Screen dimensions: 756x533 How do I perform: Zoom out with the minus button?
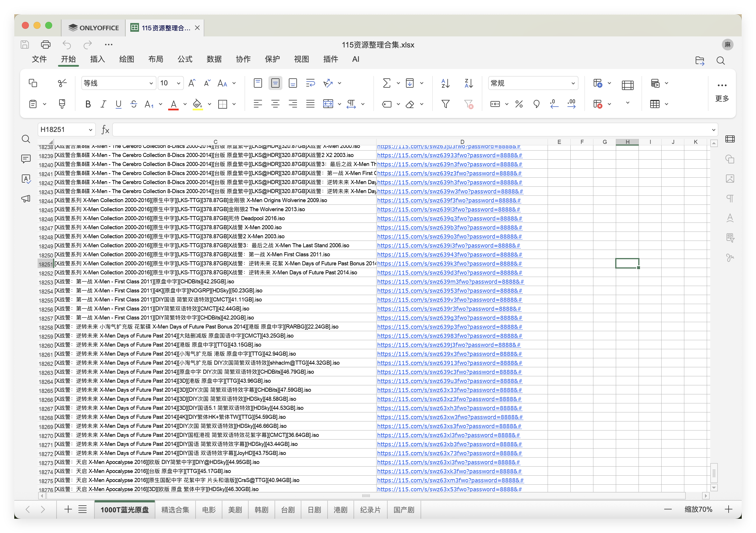668,509
